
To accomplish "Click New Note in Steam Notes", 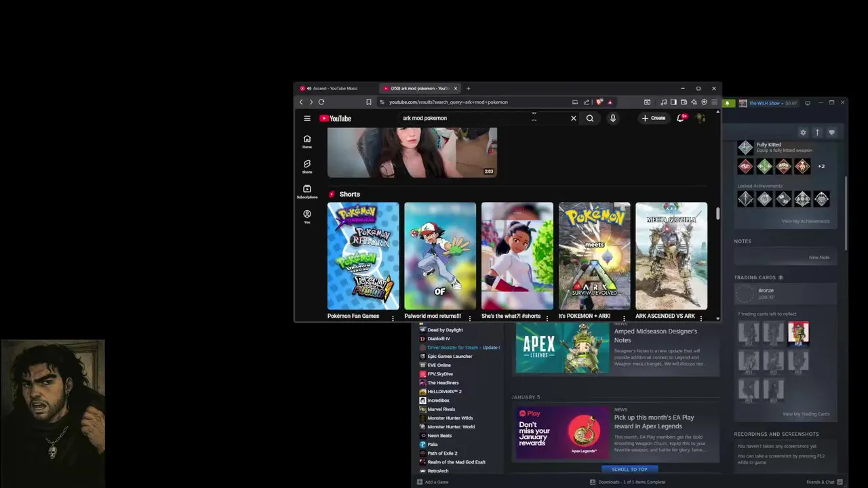I will [x=819, y=258].
